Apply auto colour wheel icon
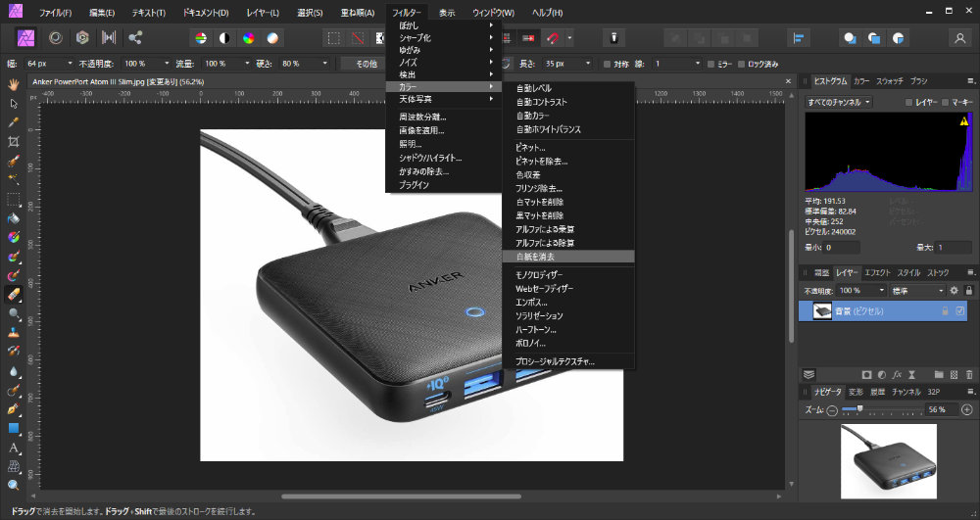This screenshot has width=980, height=520. point(249,38)
